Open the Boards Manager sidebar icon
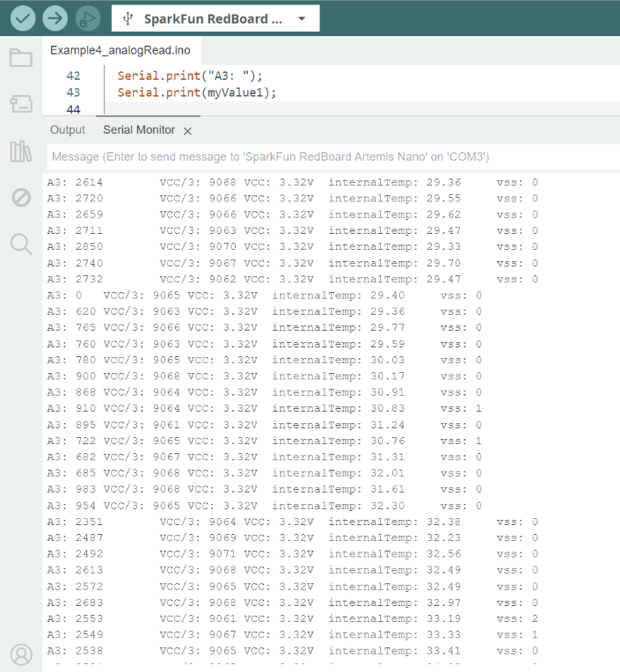This screenshot has height=672, width=620. 21,103
